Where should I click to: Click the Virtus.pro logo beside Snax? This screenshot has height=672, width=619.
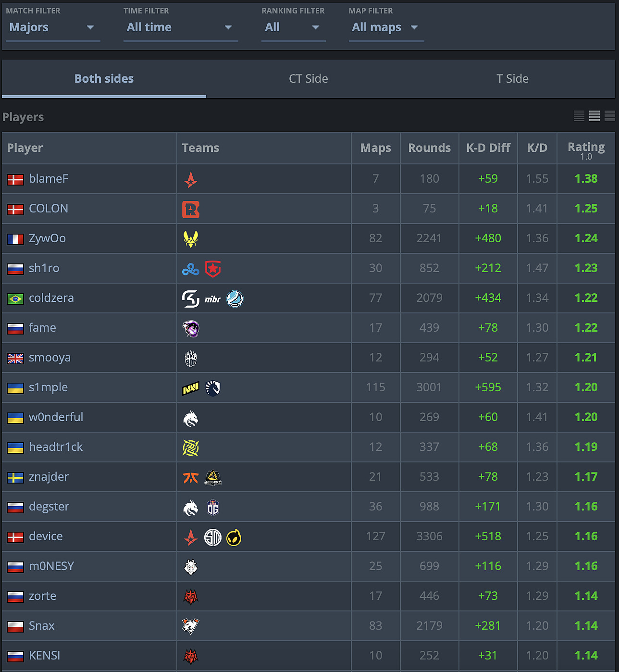point(191,625)
